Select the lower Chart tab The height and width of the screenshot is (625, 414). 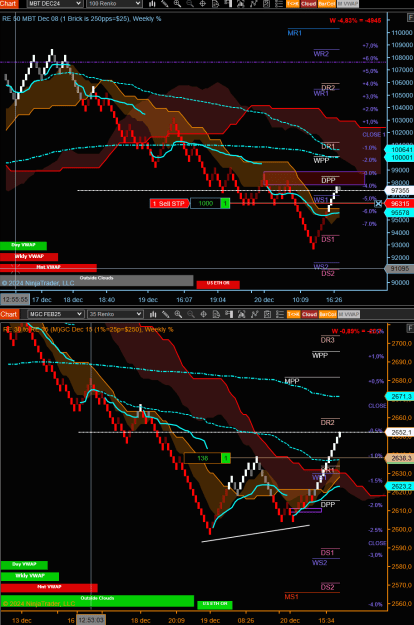click(x=9, y=314)
